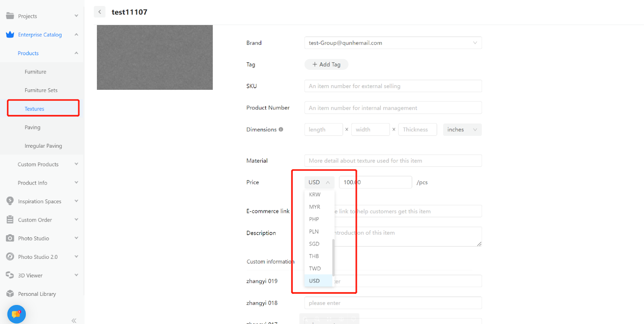Open Furniture Sets in the sidebar
Viewport: 644px width, 324px height.
42,90
